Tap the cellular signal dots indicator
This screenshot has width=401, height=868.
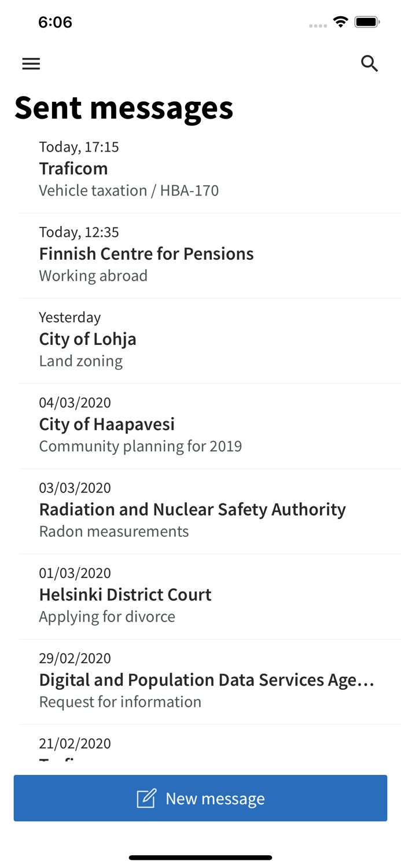click(318, 25)
